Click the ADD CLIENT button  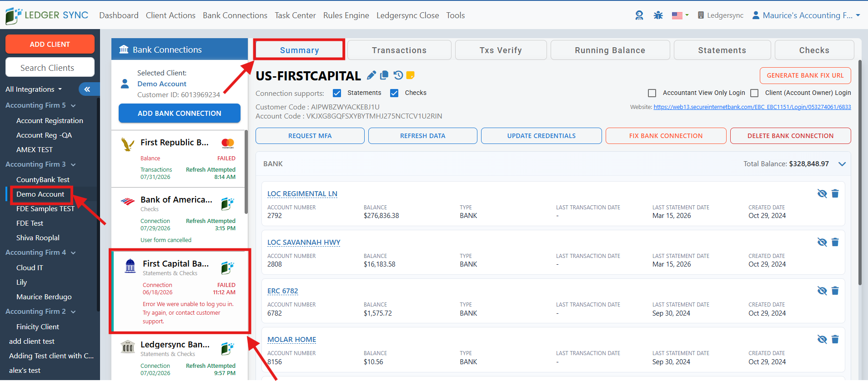(50, 44)
